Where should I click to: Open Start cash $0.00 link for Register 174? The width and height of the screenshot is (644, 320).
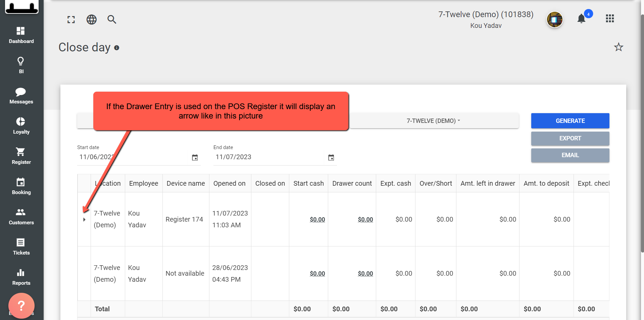coord(317,220)
